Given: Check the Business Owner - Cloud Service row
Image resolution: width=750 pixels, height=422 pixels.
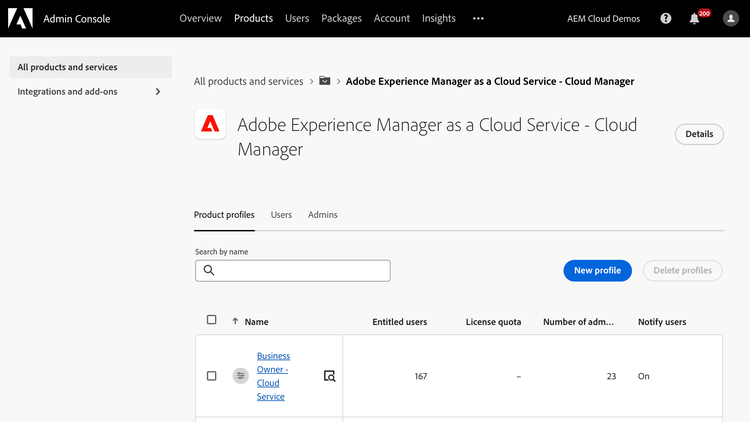Looking at the screenshot, I should pyautogui.click(x=211, y=376).
